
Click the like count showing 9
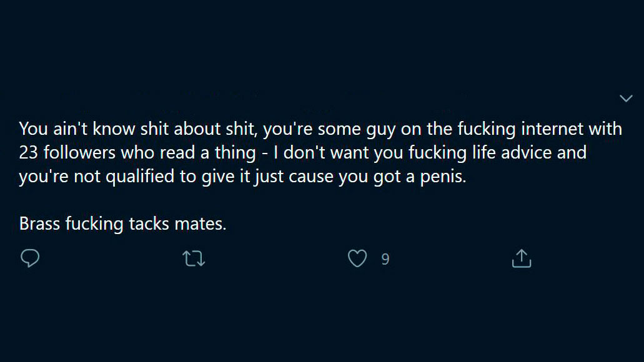point(385,260)
